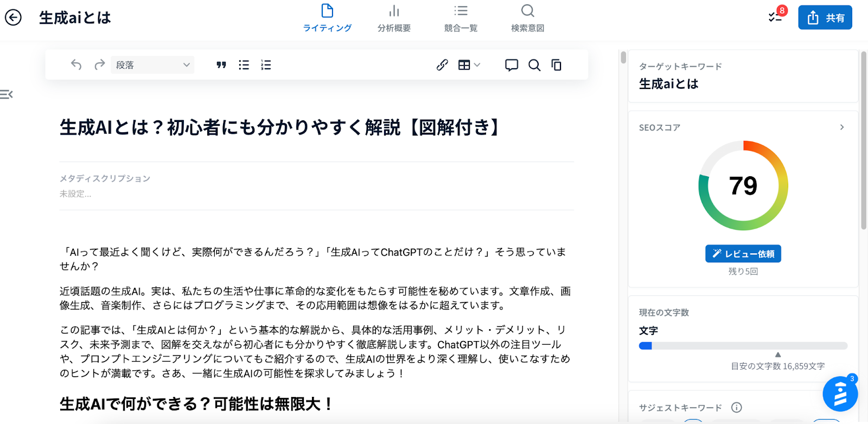Image resolution: width=868 pixels, height=424 pixels.
Task: Insert a blockquote with the quote icon
Action: point(221,65)
